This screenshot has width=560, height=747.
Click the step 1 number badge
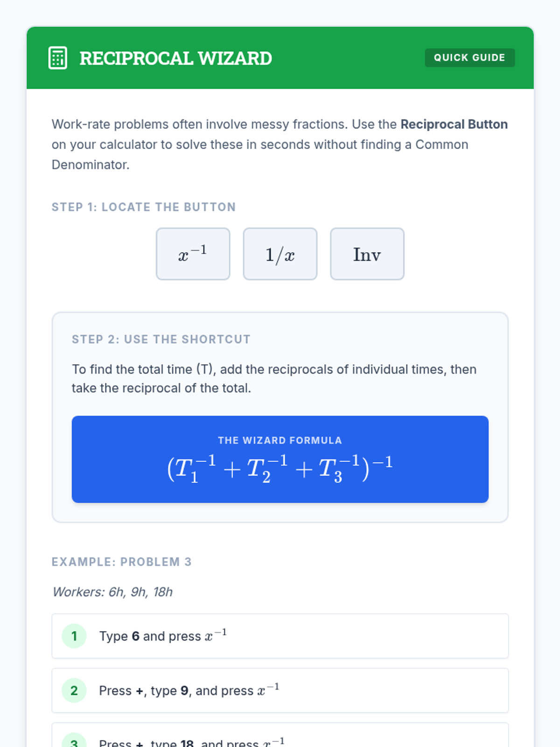[x=74, y=636]
